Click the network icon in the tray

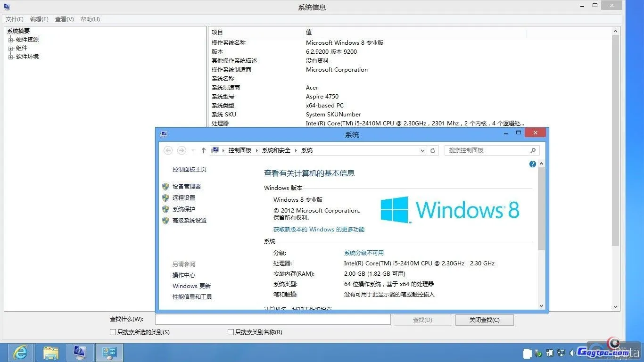coord(561,353)
